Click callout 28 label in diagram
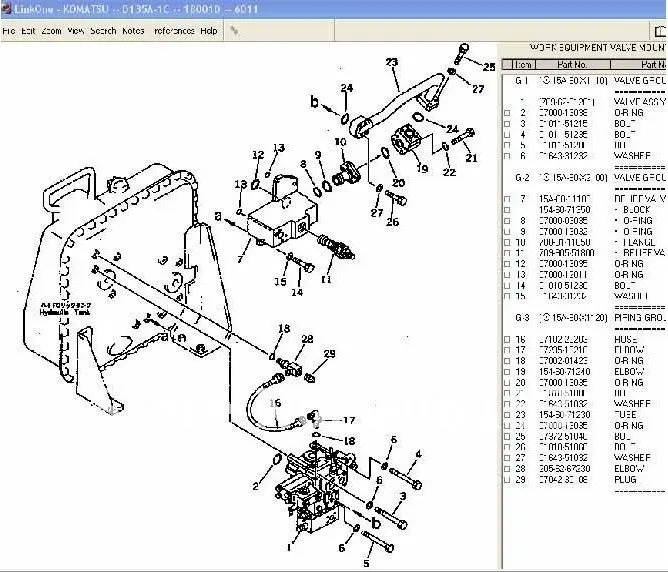 pyautogui.click(x=307, y=339)
